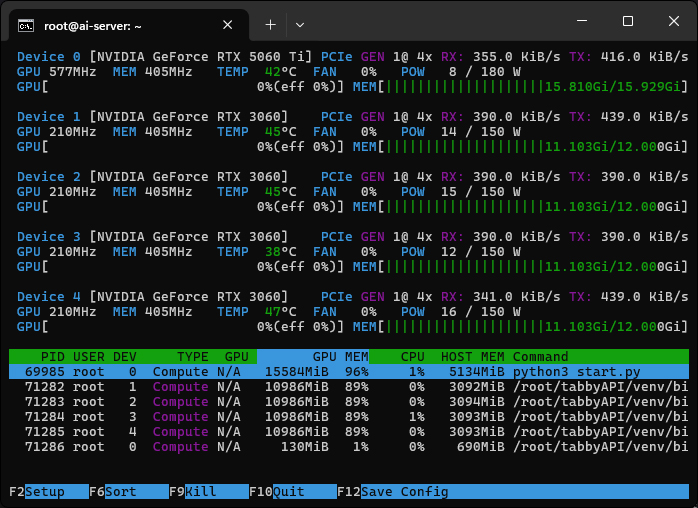
Task: Sort by PID column header
Action: point(53,357)
